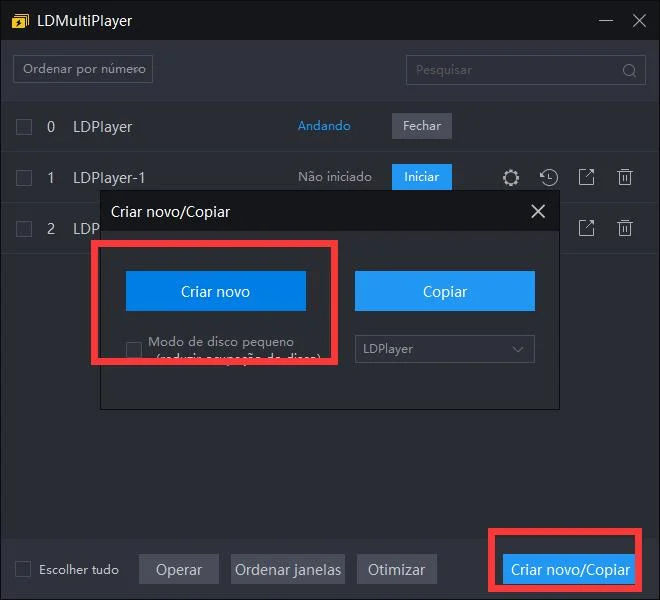Click Criar novo/Copiar at bottom right
The width and height of the screenshot is (660, 600).
[x=570, y=569]
